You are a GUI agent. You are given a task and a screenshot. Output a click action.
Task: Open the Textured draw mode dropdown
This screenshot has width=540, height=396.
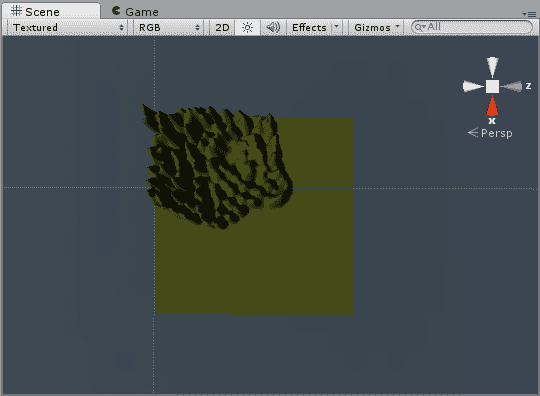coord(68,27)
